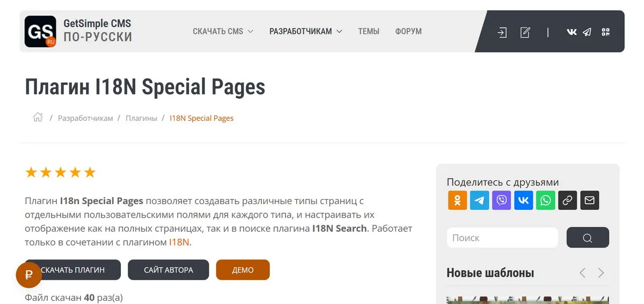Share by email envelope icon
Viewport: 644px width, 304px height.
(589, 200)
